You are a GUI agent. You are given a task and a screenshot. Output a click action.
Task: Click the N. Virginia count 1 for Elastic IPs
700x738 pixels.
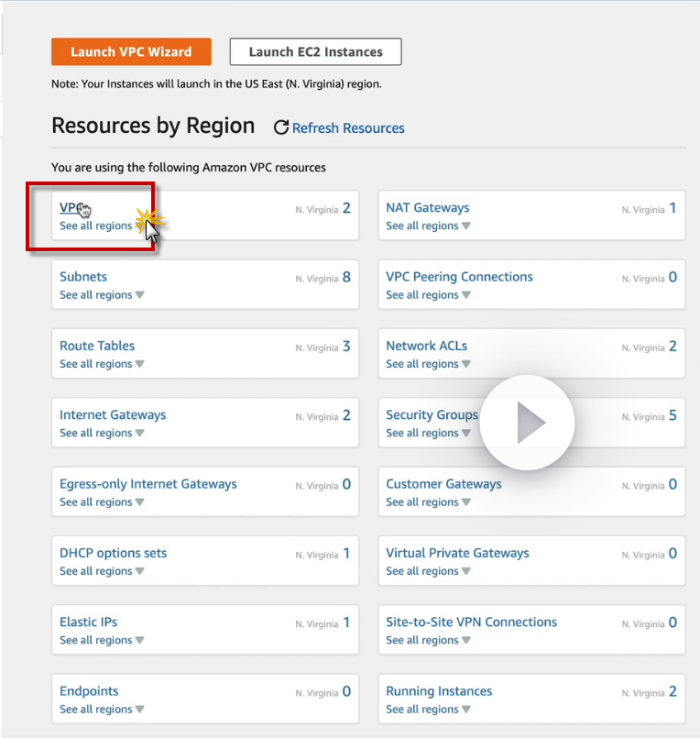pyautogui.click(x=346, y=623)
